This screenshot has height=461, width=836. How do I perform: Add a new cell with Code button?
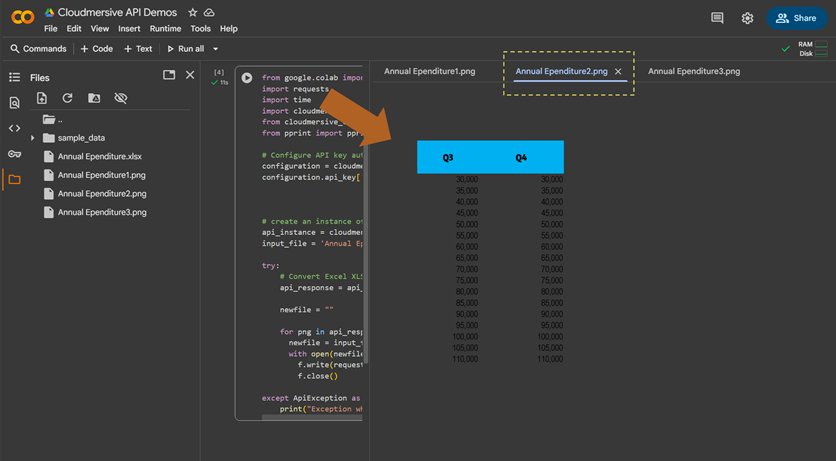97,49
